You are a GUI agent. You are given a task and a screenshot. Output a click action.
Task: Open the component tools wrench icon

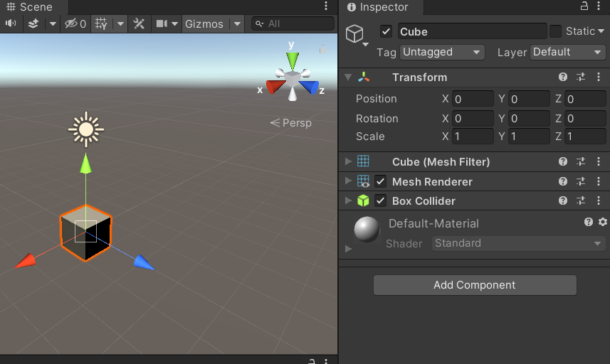click(139, 23)
